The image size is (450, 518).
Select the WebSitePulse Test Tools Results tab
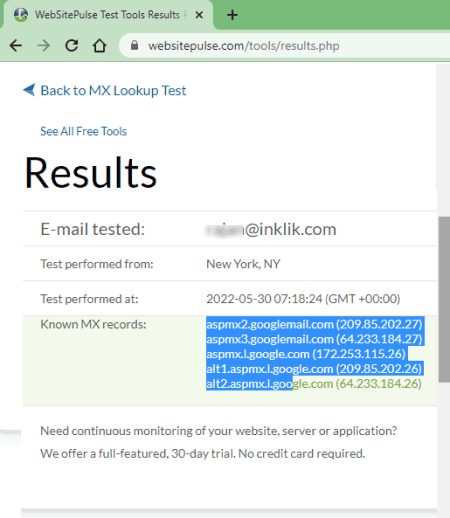pos(107,15)
